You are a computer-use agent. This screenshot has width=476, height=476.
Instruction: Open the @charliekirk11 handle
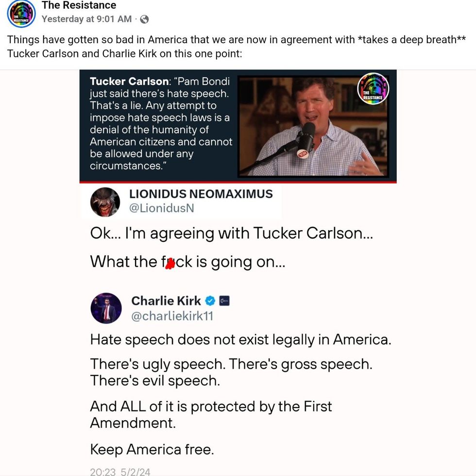pyautogui.click(x=172, y=316)
